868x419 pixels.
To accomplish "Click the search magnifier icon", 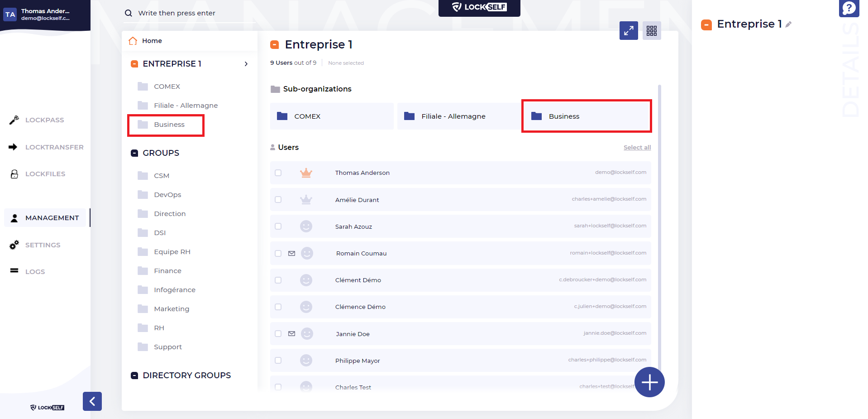I will click(129, 13).
